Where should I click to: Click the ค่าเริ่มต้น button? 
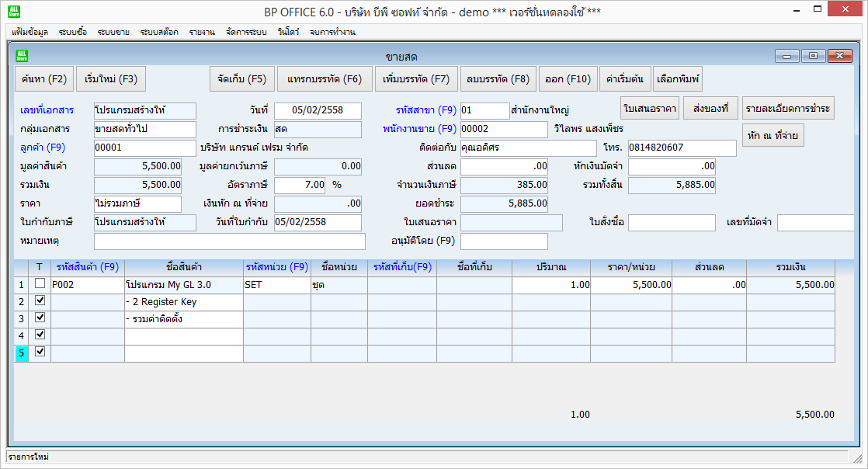point(625,79)
